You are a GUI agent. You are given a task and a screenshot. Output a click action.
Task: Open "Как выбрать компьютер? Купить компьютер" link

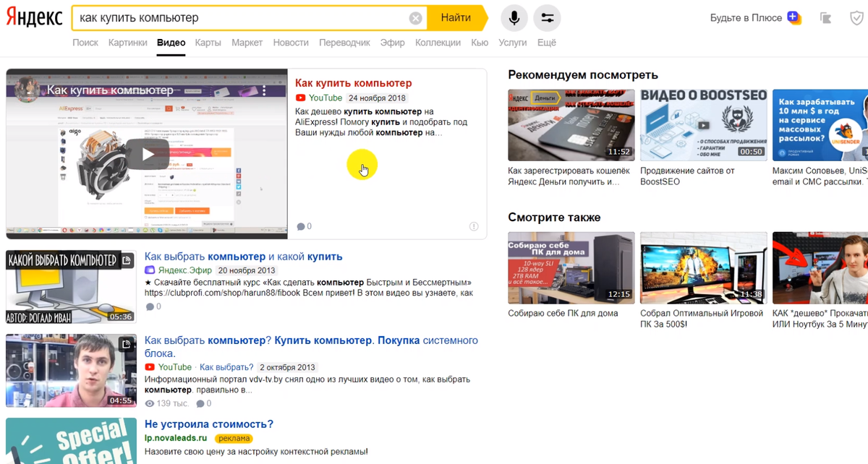click(x=311, y=347)
